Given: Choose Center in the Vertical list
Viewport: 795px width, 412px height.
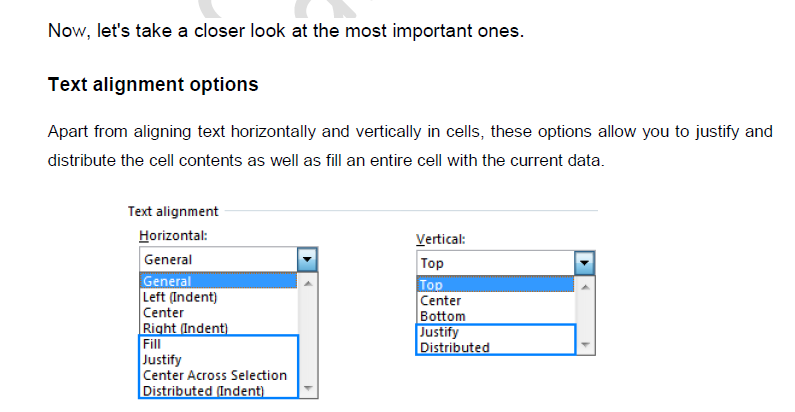Looking at the screenshot, I should point(440,301).
